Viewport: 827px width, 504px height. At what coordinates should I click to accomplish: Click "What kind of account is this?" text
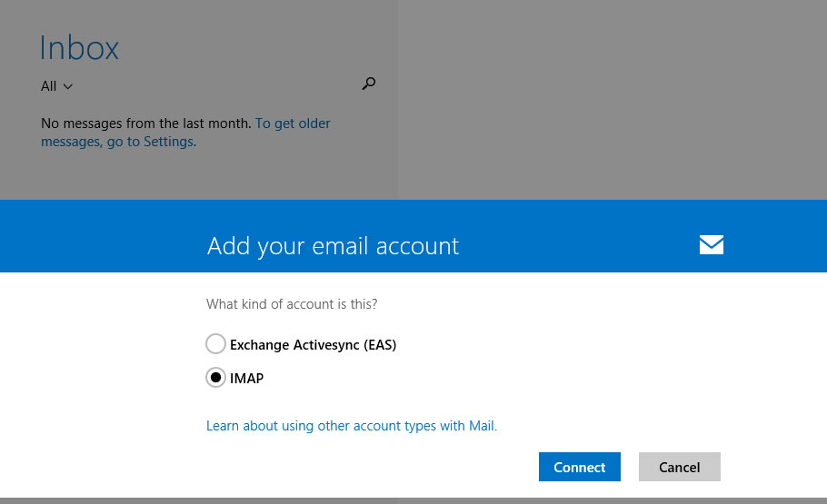click(292, 303)
